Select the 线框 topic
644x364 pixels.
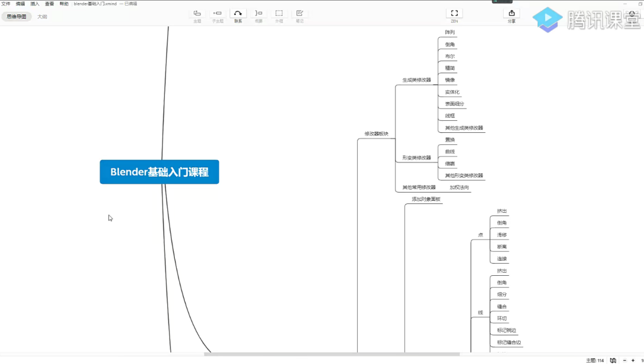pyautogui.click(x=450, y=116)
